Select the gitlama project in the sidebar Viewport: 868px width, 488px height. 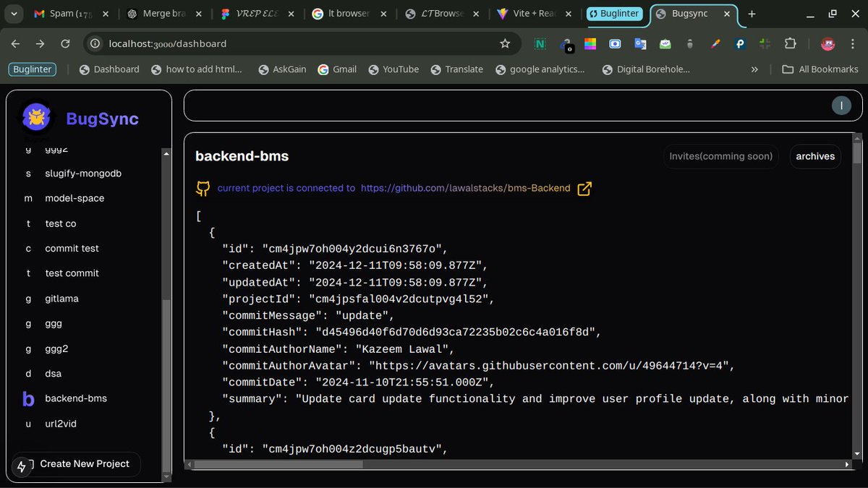pyautogui.click(x=61, y=298)
